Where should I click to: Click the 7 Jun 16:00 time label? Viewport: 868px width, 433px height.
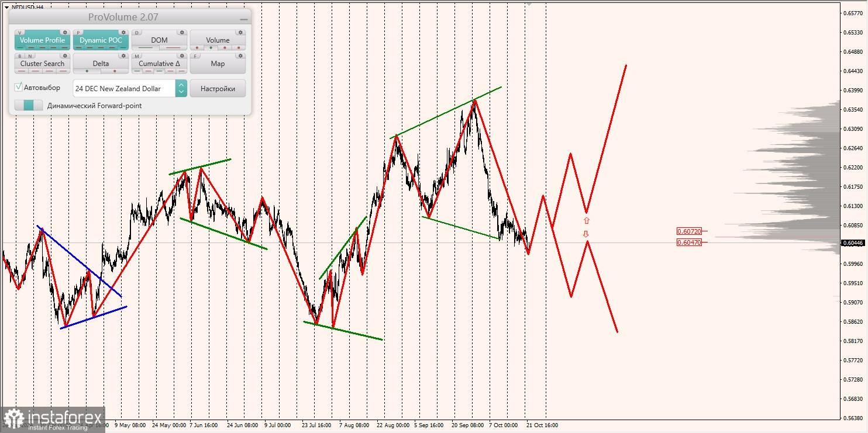[205, 425]
